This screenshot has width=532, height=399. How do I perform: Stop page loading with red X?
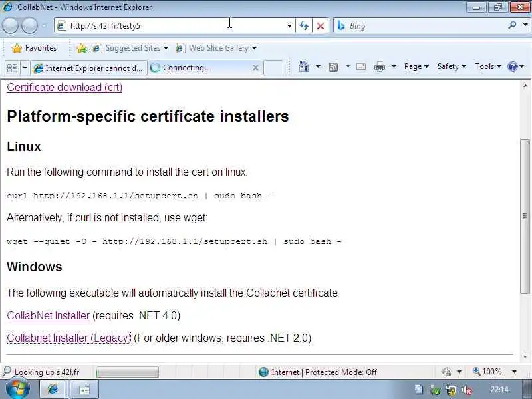point(321,26)
